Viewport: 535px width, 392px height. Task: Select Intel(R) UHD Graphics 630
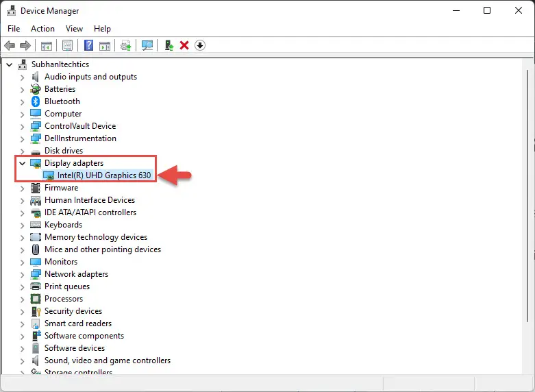coord(104,175)
